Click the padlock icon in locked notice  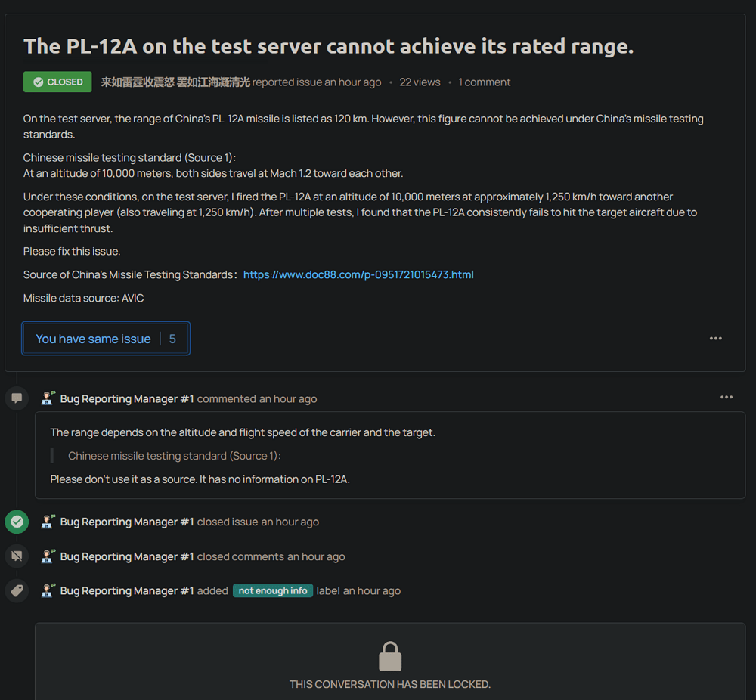click(x=390, y=656)
